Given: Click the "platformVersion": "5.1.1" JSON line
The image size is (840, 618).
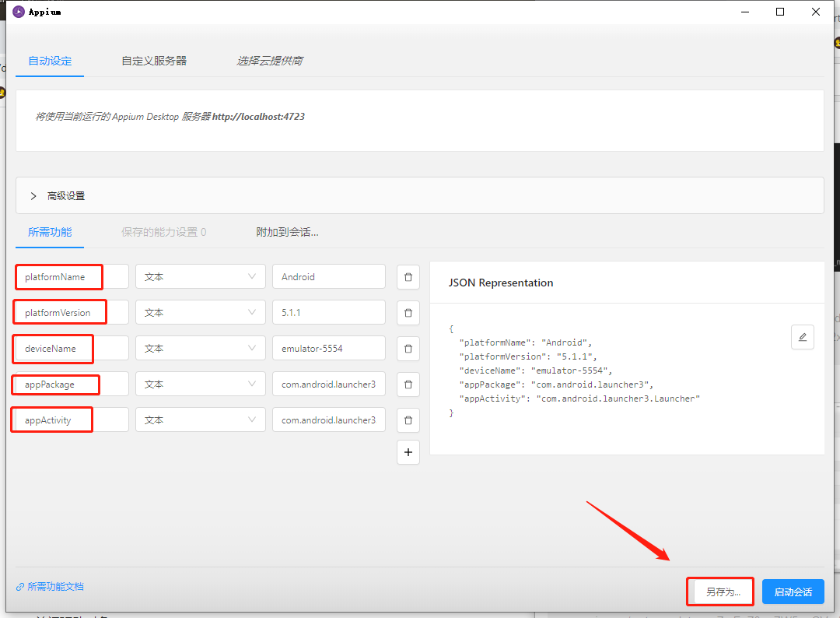Looking at the screenshot, I should [x=527, y=356].
